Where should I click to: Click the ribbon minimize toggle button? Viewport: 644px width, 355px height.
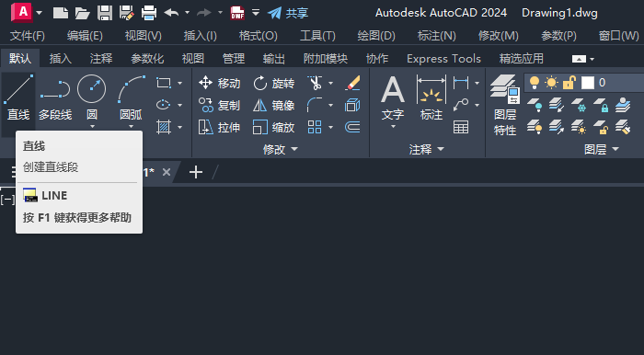pos(579,59)
